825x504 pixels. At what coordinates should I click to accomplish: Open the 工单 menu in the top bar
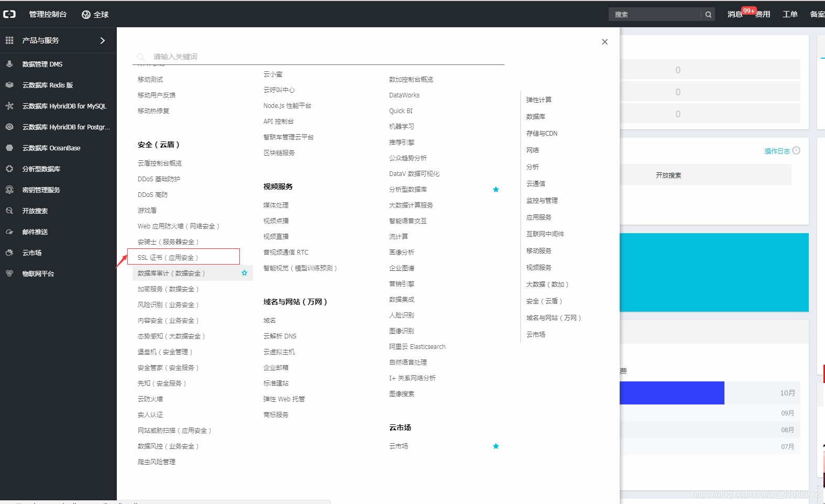(x=790, y=15)
